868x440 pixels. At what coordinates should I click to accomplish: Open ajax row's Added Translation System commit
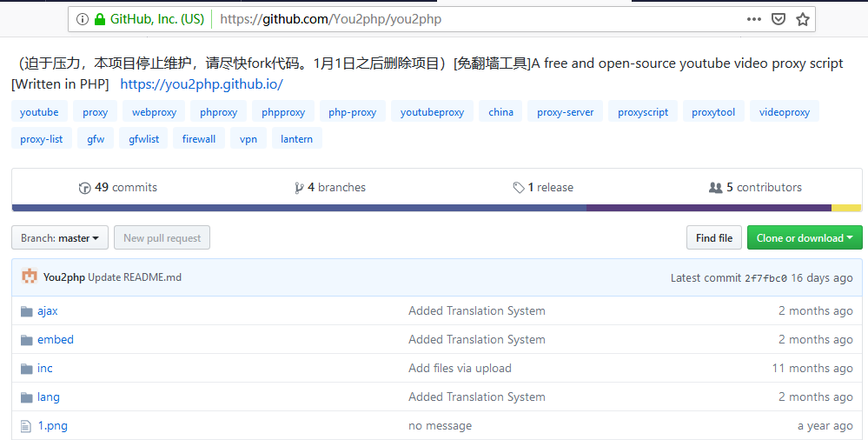tap(477, 311)
